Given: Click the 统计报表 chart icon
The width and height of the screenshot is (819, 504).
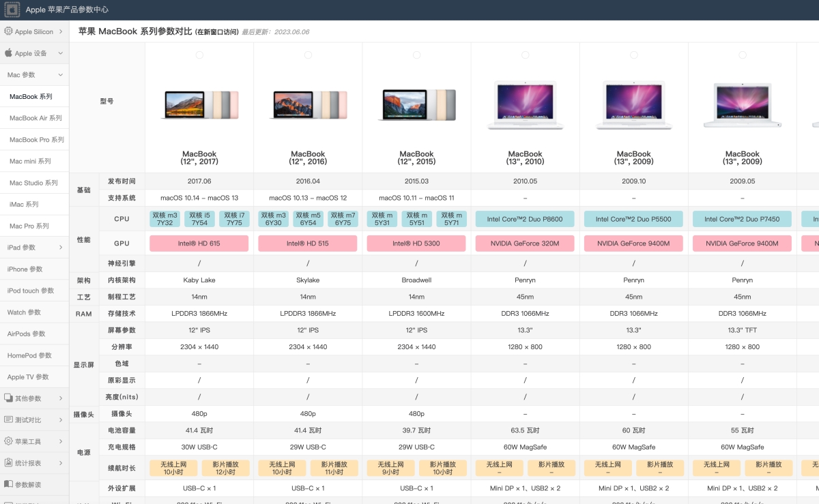Looking at the screenshot, I should point(8,462).
